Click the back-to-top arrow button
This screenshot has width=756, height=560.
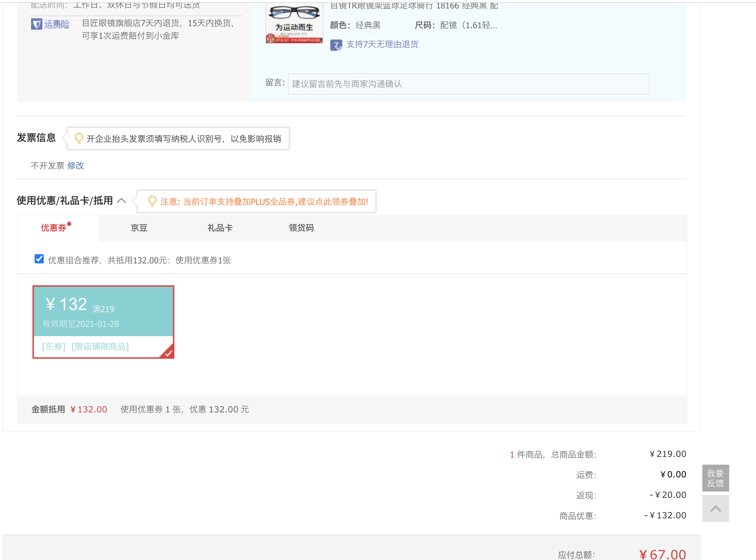tap(715, 508)
